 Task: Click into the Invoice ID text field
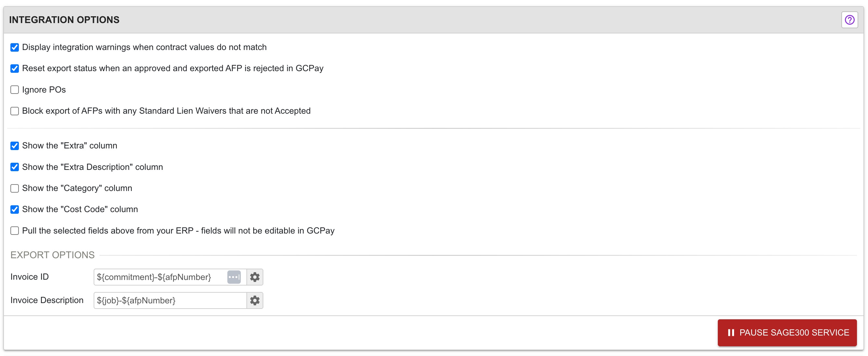tap(158, 277)
